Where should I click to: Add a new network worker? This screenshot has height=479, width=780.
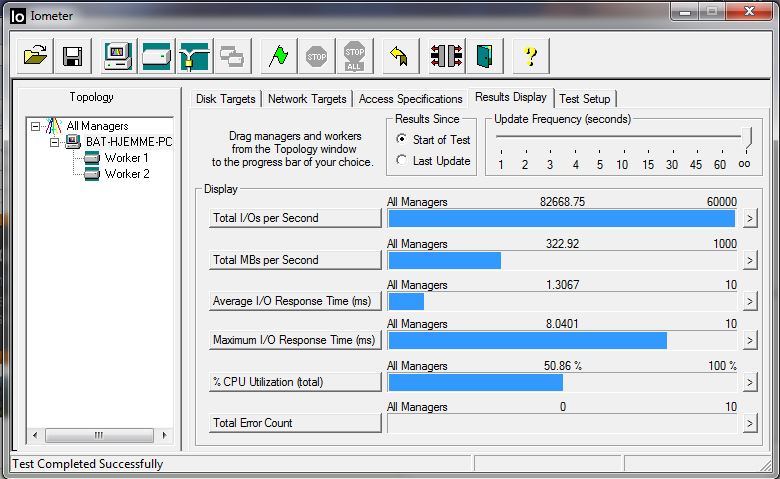[x=195, y=56]
